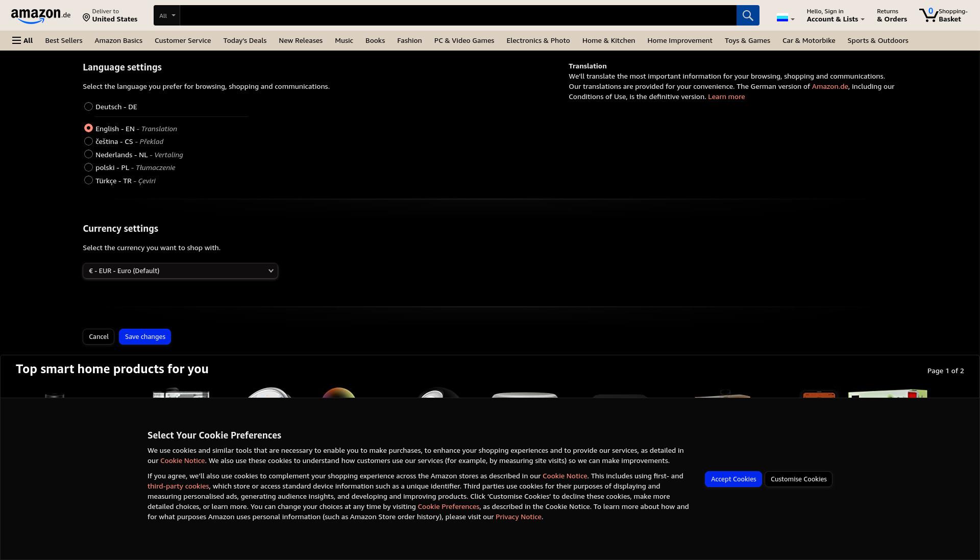The height and width of the screenshot is (560, 980).
Task: Open PC & Video Games
Action: click(x=464, y=40)
